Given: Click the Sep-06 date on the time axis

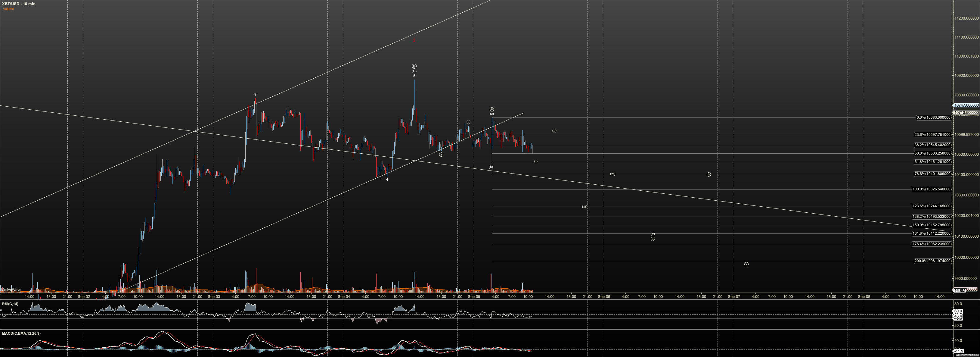Looking at the screenshot, I should click(x=604, y=296).
